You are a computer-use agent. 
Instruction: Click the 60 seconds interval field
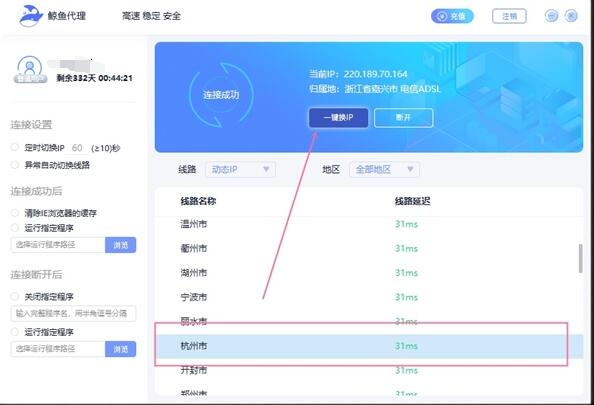78,148
